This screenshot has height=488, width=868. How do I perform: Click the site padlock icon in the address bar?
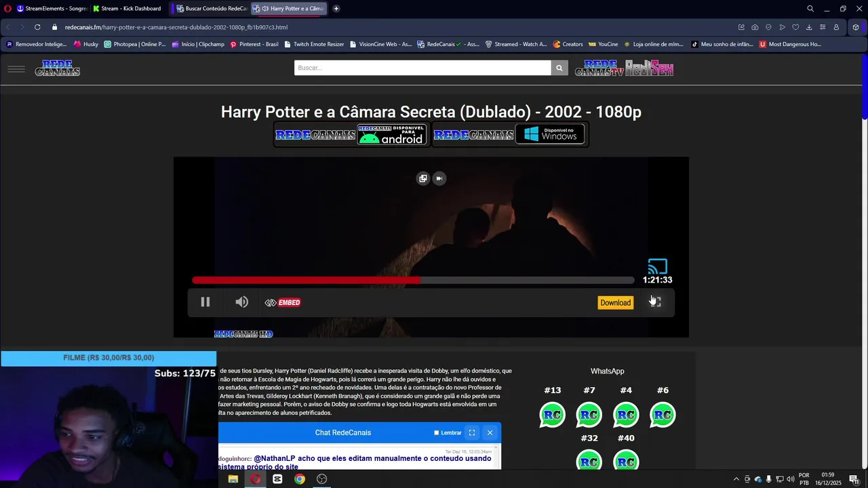click(55, 27)
